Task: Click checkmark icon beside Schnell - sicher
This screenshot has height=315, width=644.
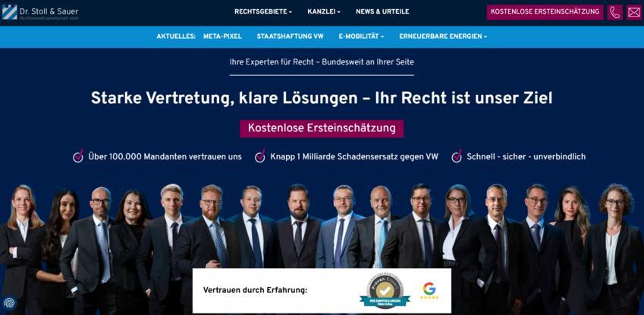Action: (457, 156)
